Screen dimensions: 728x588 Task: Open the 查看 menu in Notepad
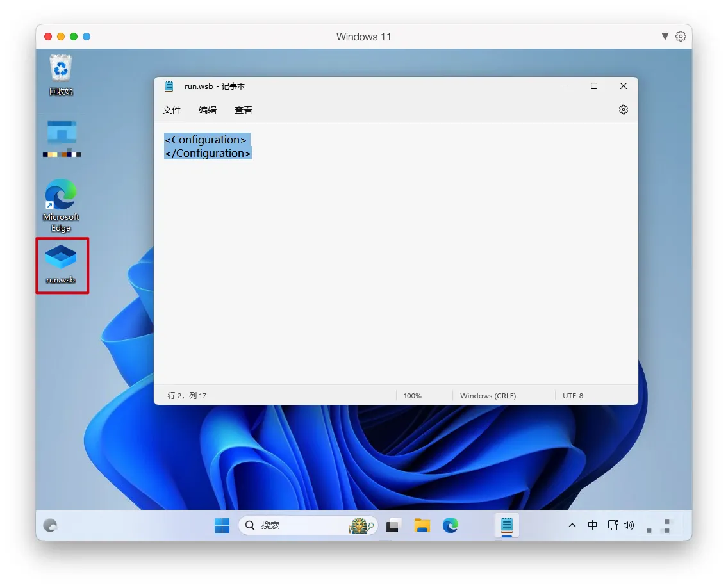pyautogui.click(x=244, y=110)
